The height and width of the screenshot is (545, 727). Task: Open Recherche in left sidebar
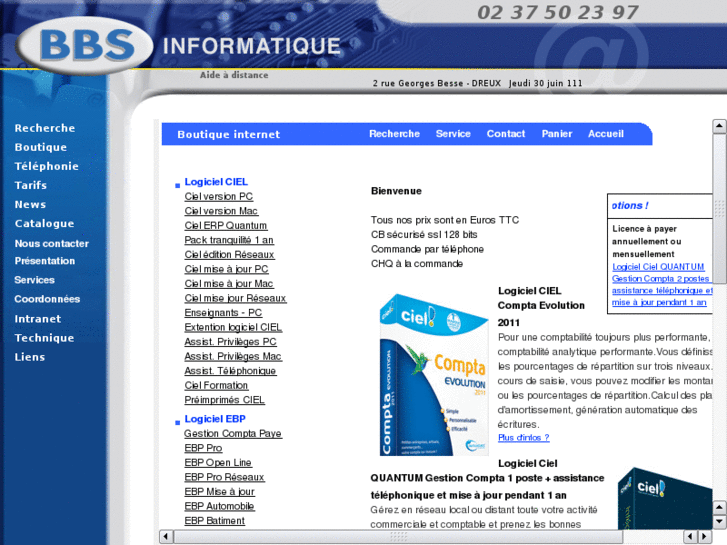45,128
